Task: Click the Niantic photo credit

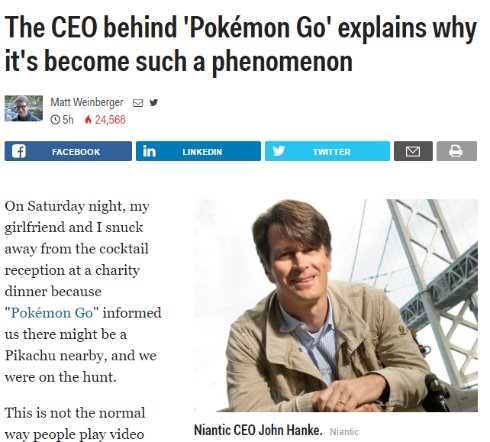Action: (x=344, y=432)
